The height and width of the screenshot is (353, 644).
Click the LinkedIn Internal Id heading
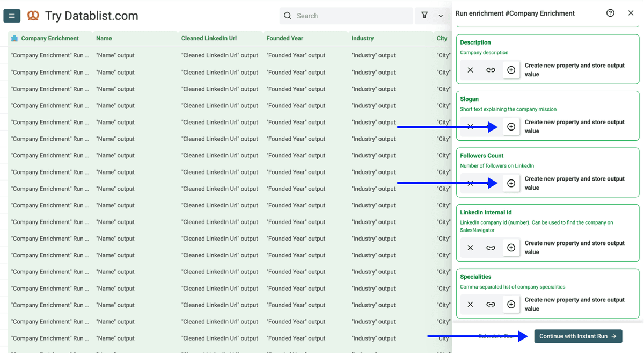[x=486, y=213]
